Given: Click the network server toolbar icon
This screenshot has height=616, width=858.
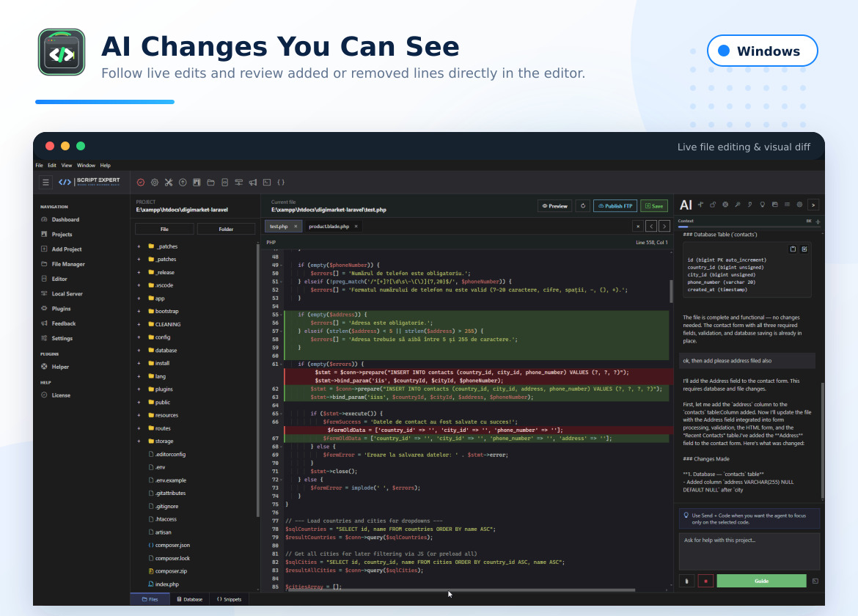Looking at the screenshot, I should pyautogui.click(x=238, y=182).
